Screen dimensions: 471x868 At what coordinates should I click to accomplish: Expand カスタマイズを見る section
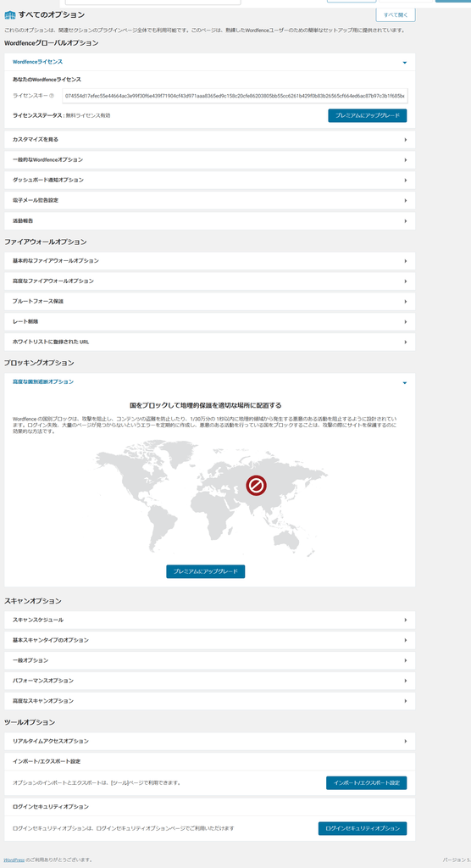point(210,140)
